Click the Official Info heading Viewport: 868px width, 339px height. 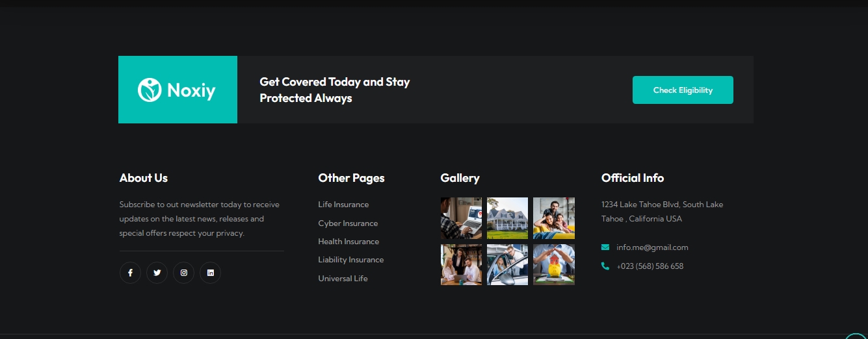633,178
